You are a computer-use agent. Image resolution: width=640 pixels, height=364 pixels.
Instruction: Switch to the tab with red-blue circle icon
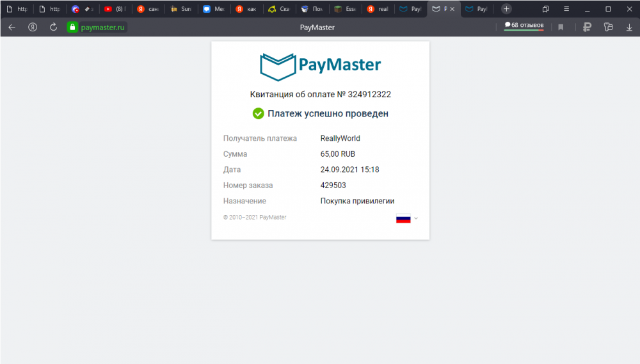(x=83, y=9)
